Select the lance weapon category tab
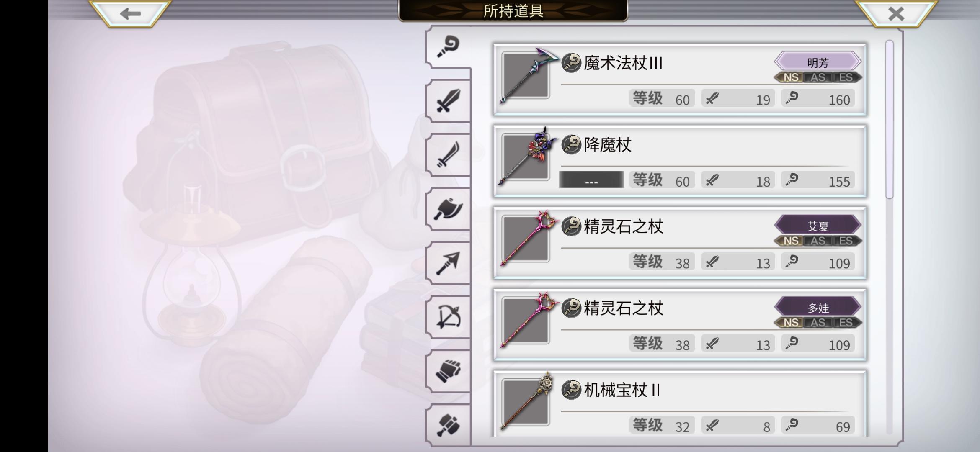Screen dimensions: 980x452 [448, 263]
